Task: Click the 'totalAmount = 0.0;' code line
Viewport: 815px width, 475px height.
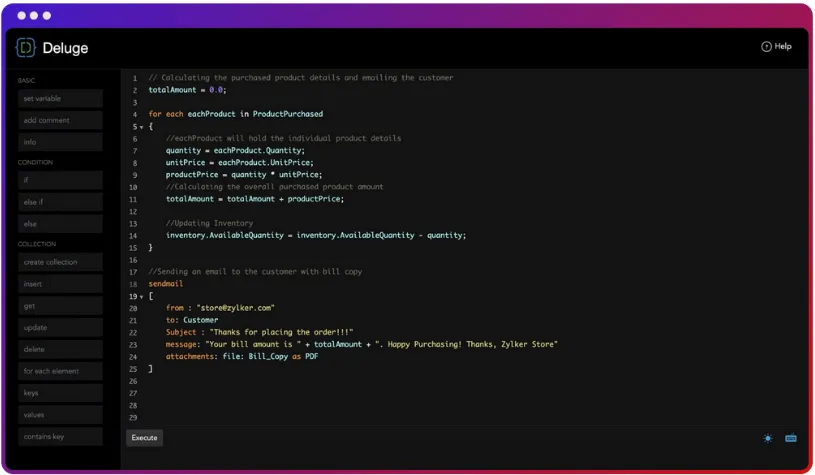Action: coord(187,90)
